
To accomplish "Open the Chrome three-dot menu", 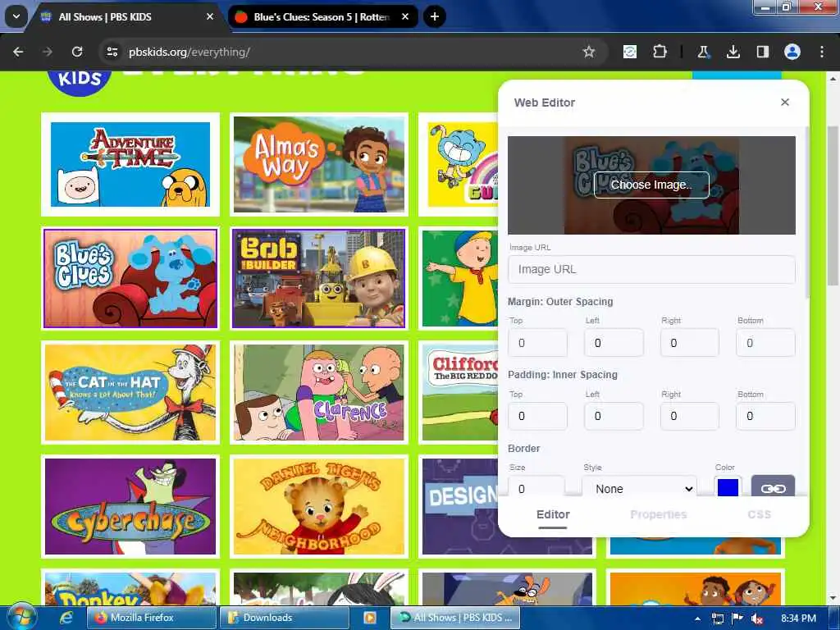I will tap(822, 52).
